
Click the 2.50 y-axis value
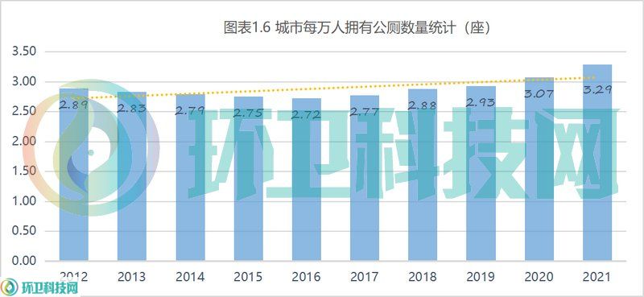click(24, 112)
